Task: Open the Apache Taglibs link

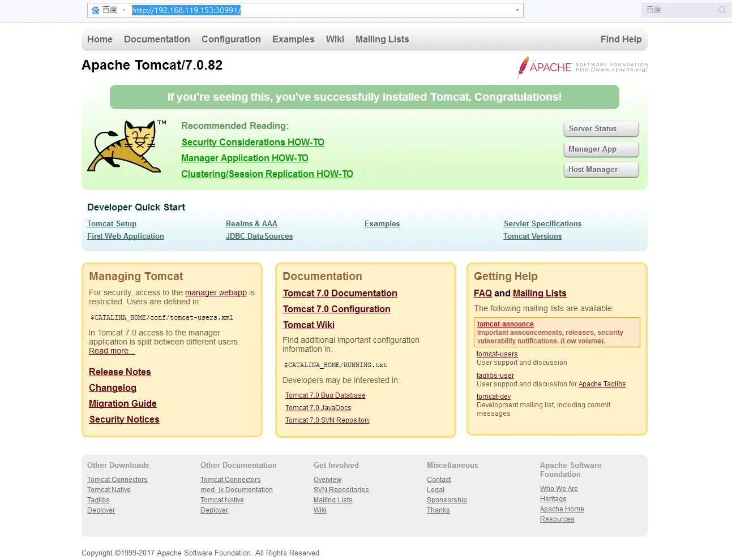Action: point(602,384)
